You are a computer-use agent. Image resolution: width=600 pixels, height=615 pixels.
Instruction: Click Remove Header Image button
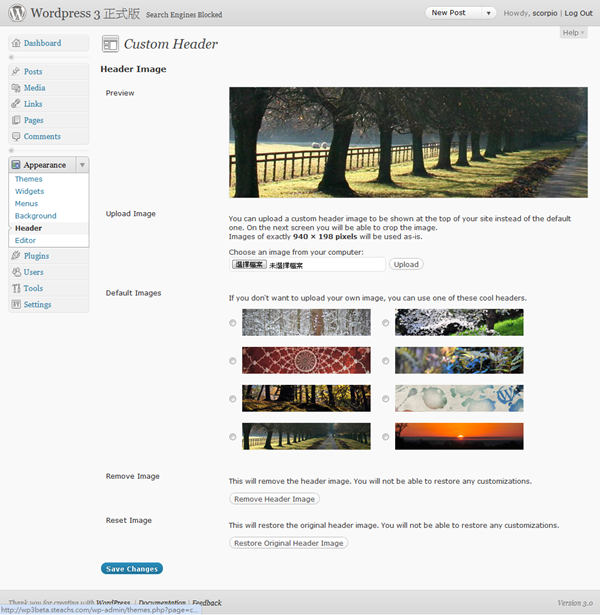[275, 499]
